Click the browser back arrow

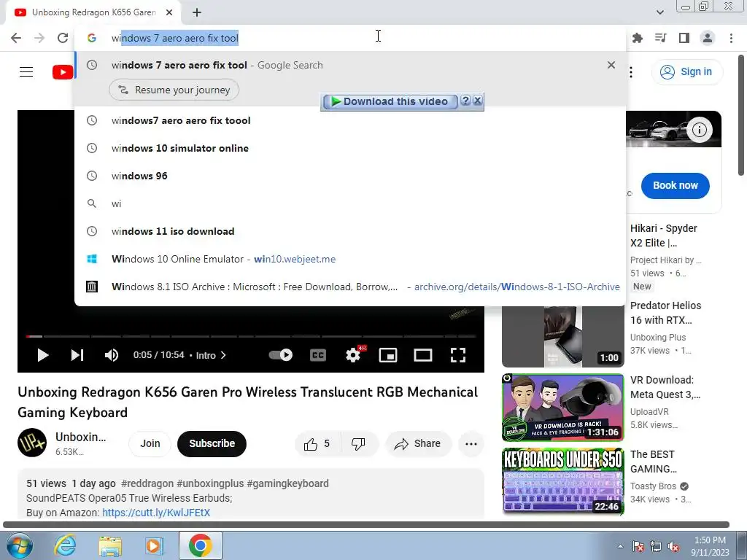coord(16,38)
